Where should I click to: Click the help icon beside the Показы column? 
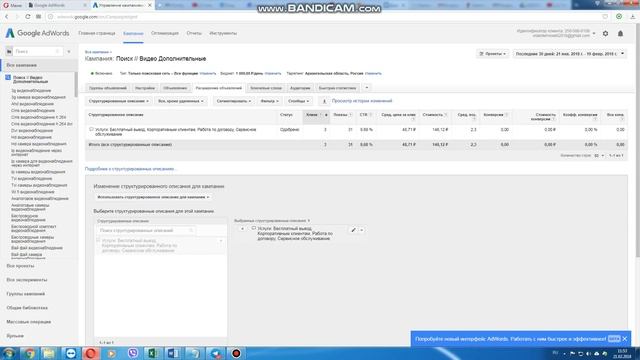350,115
